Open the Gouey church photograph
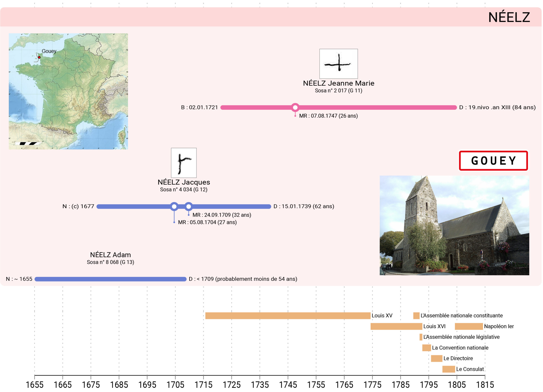This screenshot has width=543, height=392. pos(454,225)
